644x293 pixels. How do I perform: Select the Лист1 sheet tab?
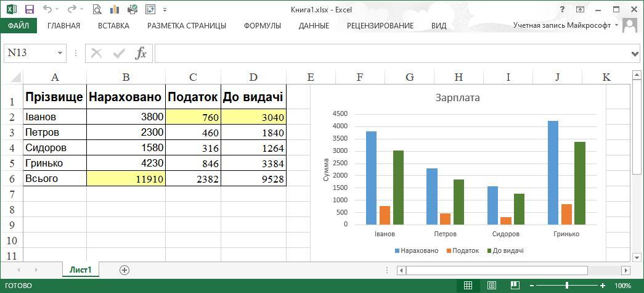[81, 270]
